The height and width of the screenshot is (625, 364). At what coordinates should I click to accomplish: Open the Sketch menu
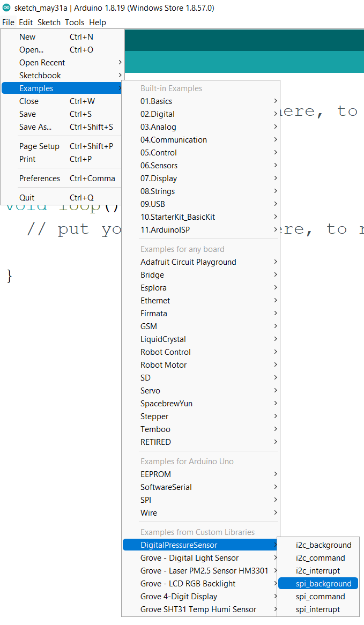(x=49, y=23)
